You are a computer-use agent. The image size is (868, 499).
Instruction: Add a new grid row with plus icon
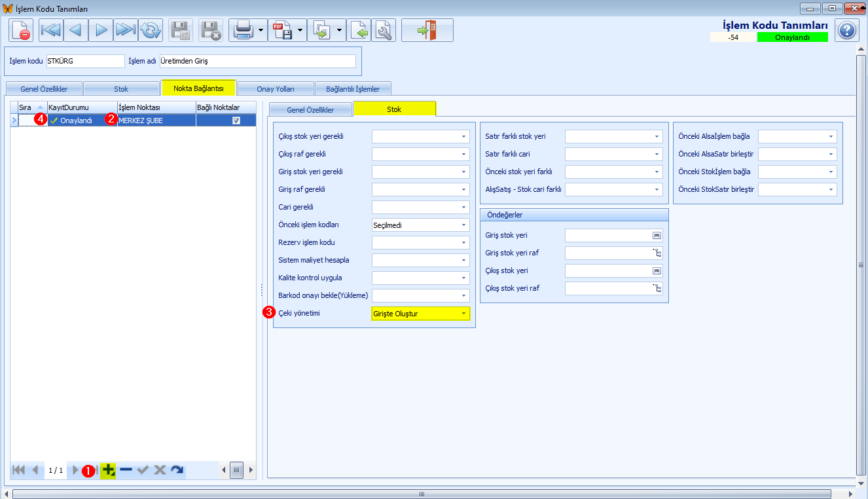click(x=109, y=470)
